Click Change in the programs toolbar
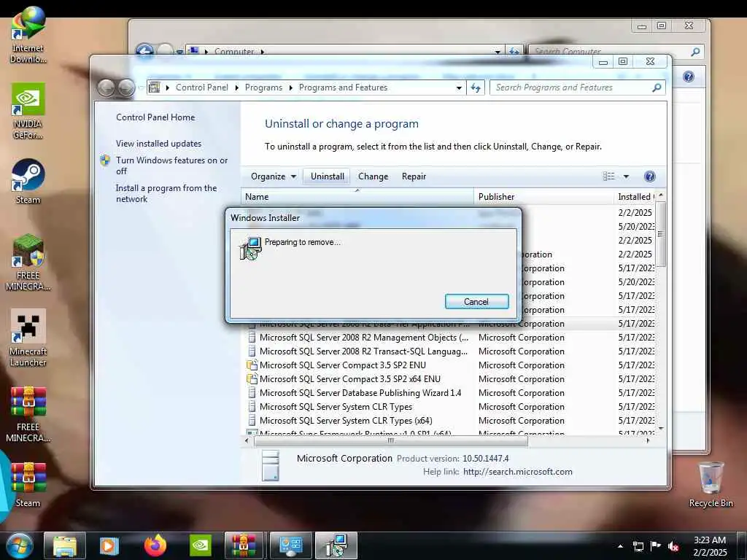Viewport: 747px width, 560px height. click(x=373, y=176)
